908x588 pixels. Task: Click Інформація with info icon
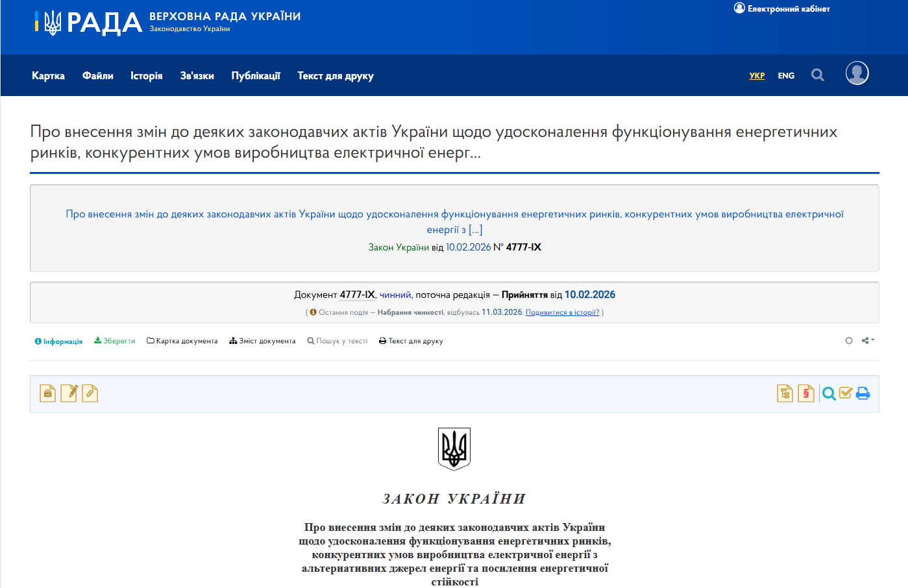click(x=58, y=341)
